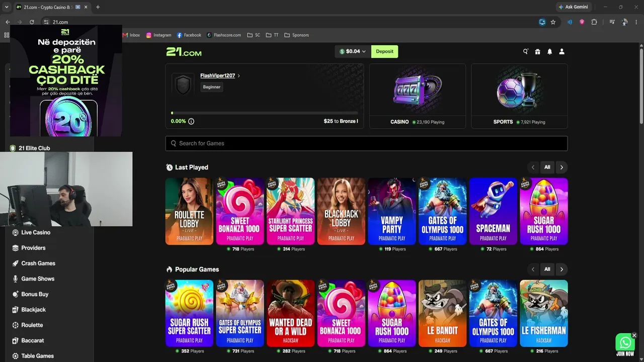
Task: Open the Instagram bookmark
Action: click(x=158, y=35)
